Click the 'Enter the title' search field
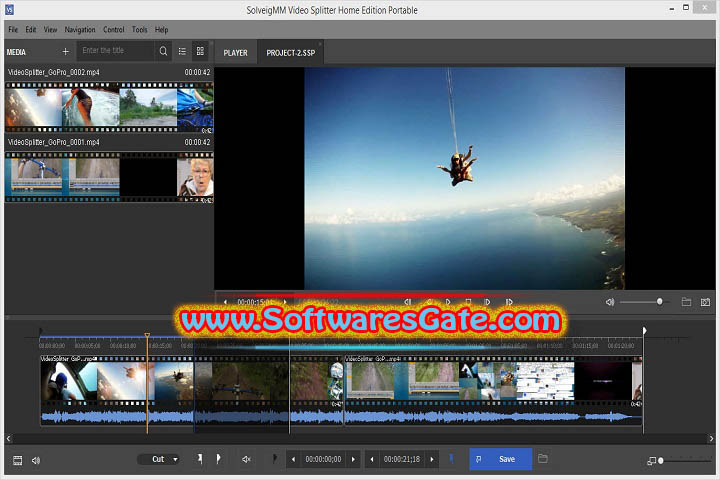The height and width of the screenshot is (480, 720). tap(115, 51)
